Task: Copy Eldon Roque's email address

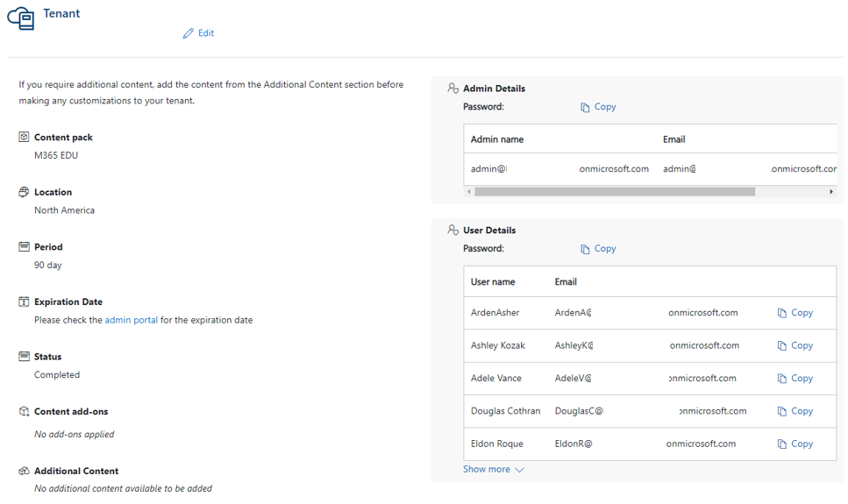Action: click(795, 444)
